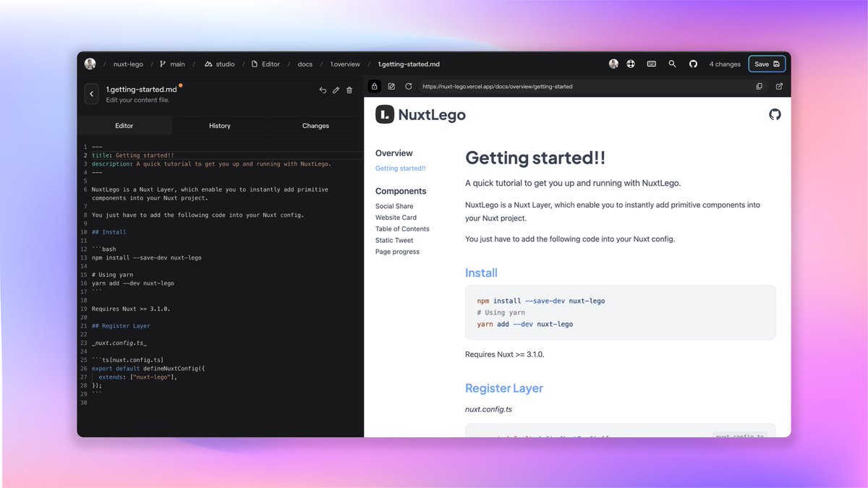Click the revert arrow icon for the file
This screenshot has height=488, width=868.
[323, 90]
